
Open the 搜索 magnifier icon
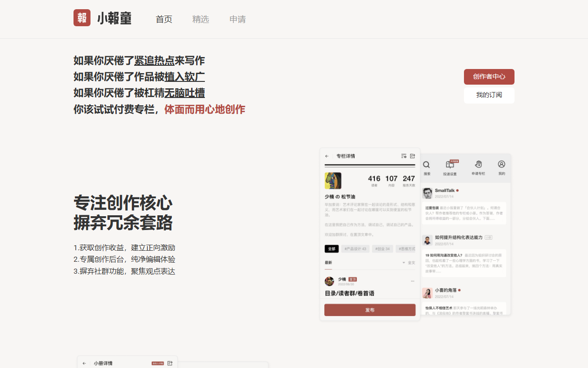pyautogui.click(x=427, y=165)
